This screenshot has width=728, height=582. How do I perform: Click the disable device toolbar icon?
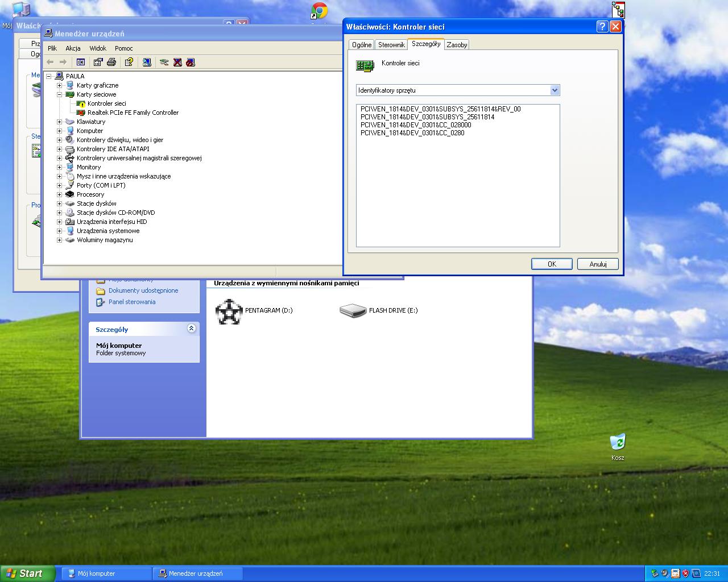click(191, 62)
